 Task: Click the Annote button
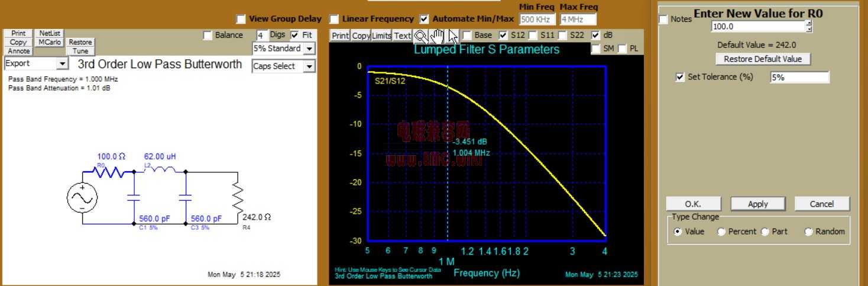pyautogui.click(x=18, y=51)
